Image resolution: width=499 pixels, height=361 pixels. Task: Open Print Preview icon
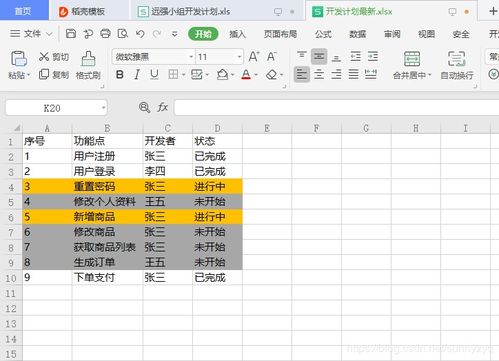click(123, 34)
